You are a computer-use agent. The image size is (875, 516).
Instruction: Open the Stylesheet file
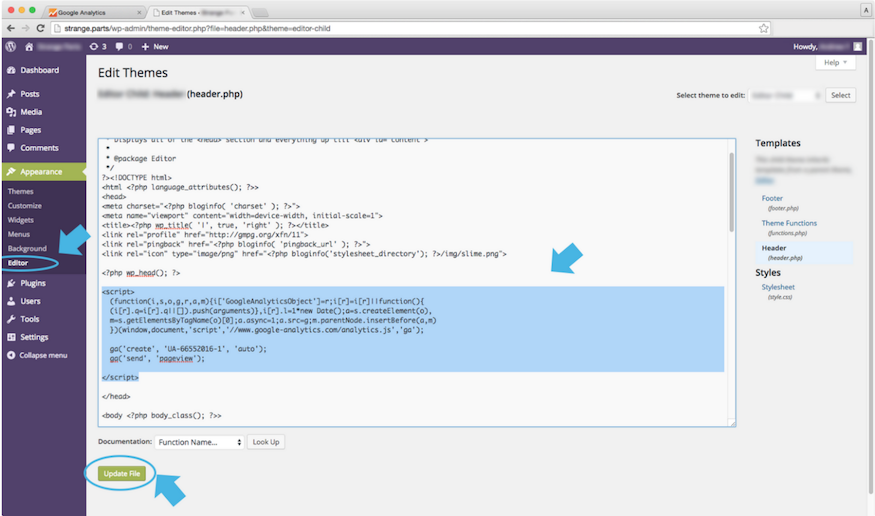(778, 287)
